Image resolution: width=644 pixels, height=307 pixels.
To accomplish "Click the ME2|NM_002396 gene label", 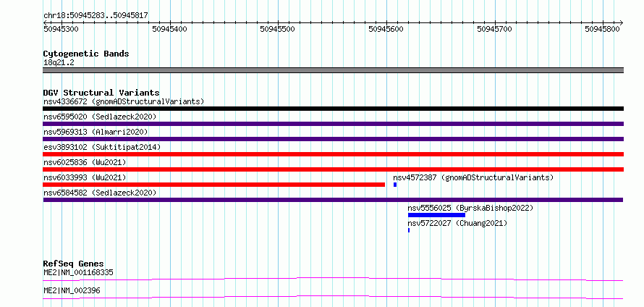I will (72, 291).
